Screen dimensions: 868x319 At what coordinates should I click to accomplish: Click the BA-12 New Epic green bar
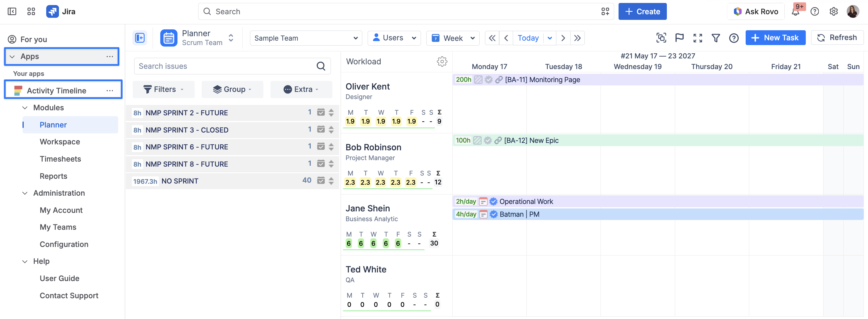tap(658, 140)
